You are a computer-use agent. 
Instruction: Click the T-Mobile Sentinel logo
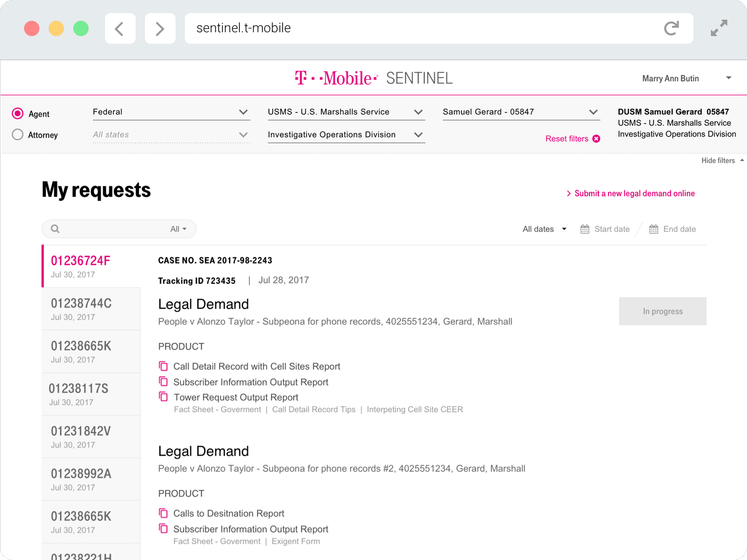pyautogui.click(x=373, y=78)
